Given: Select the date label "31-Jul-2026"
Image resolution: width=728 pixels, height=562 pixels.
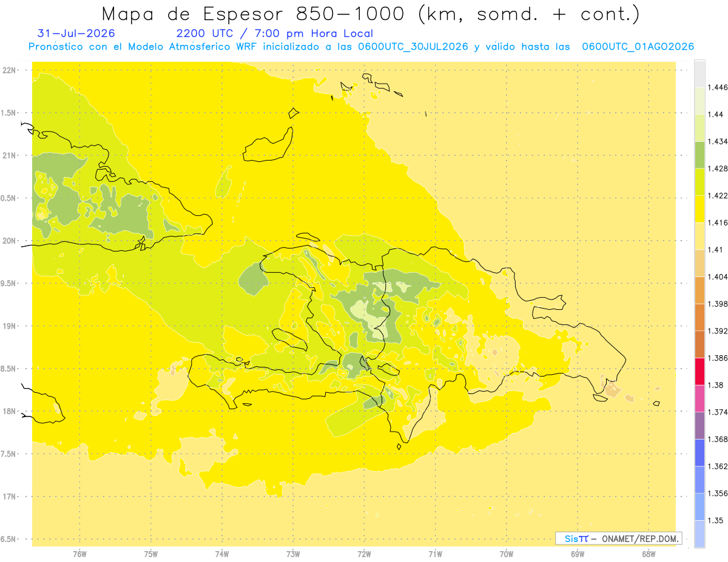Looking at the screenshot, I should pos(76,33).
